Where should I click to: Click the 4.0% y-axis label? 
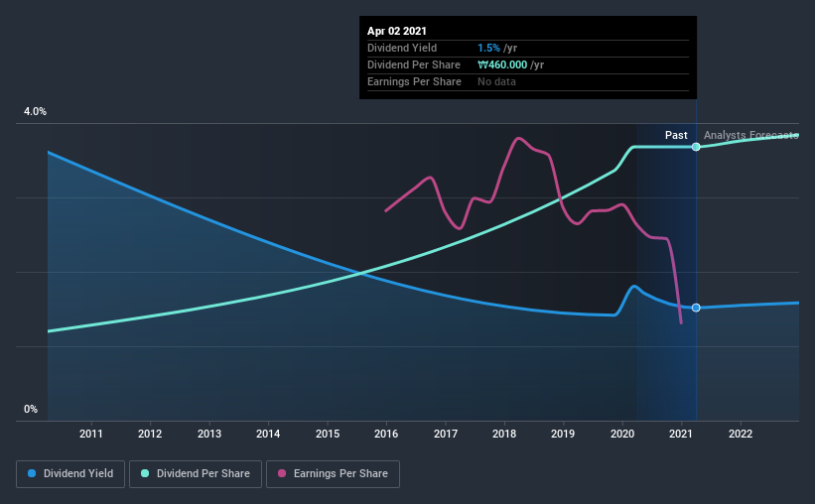[x=35, y=112]
